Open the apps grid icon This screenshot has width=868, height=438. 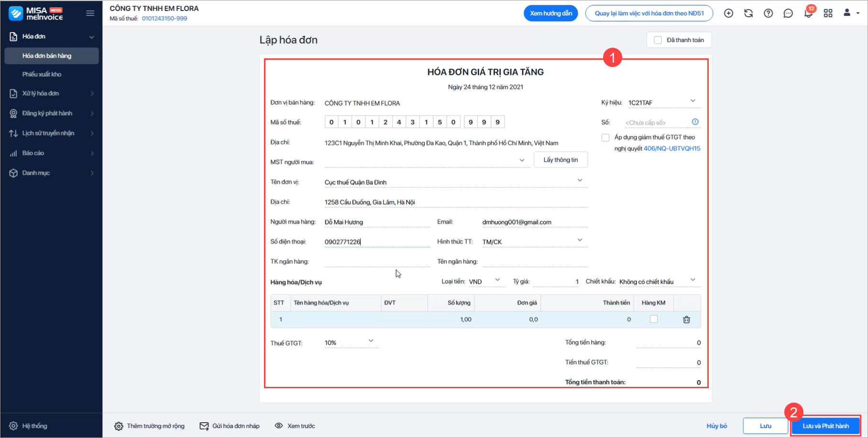(828, 13)
